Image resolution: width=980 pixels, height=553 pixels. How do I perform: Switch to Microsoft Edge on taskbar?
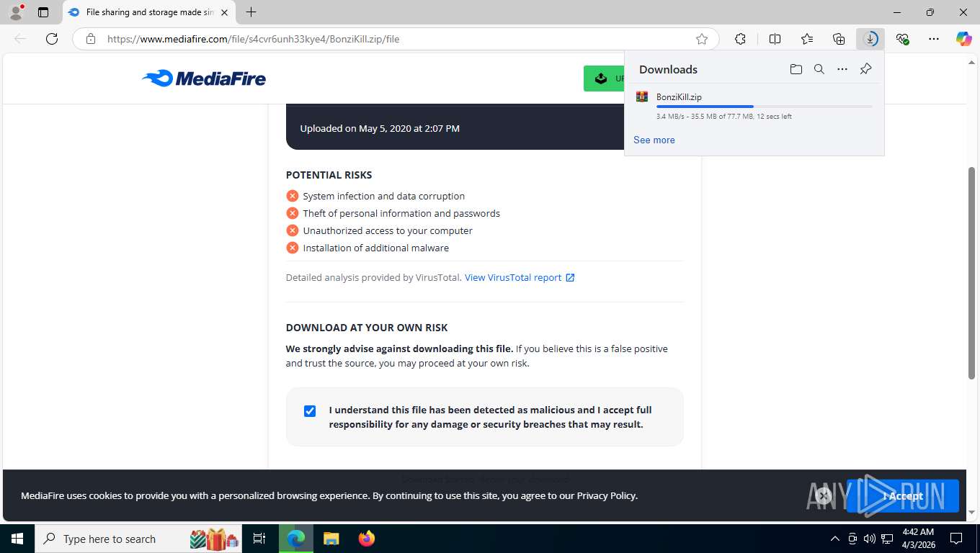(296, 539)
